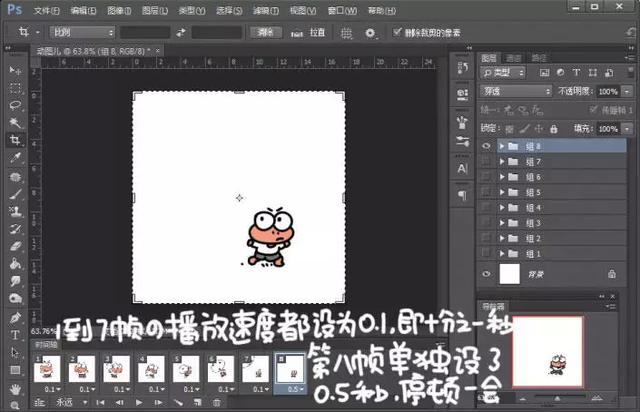
Task: Select the Lasso tool
Action: tap(15, 105)
